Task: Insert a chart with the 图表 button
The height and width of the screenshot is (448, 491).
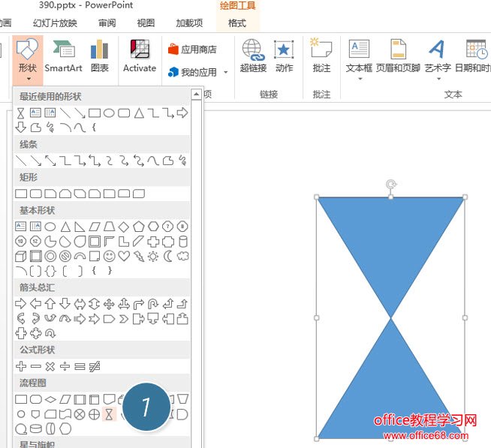Action: [99, 56]
